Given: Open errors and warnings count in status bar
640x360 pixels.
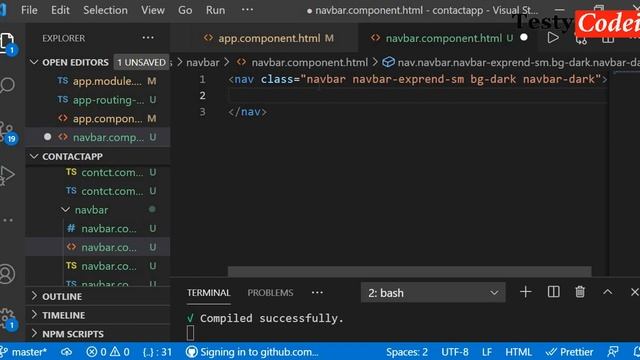Looking at the screenshot, I should click(108, 352).
